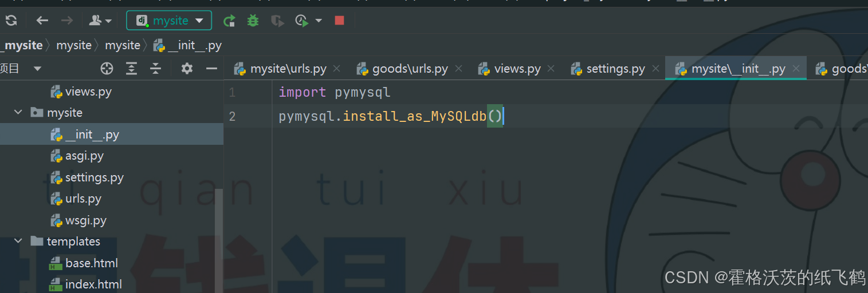
Task: Open project view selector dropdown
Action: click(x=37, y=69)
